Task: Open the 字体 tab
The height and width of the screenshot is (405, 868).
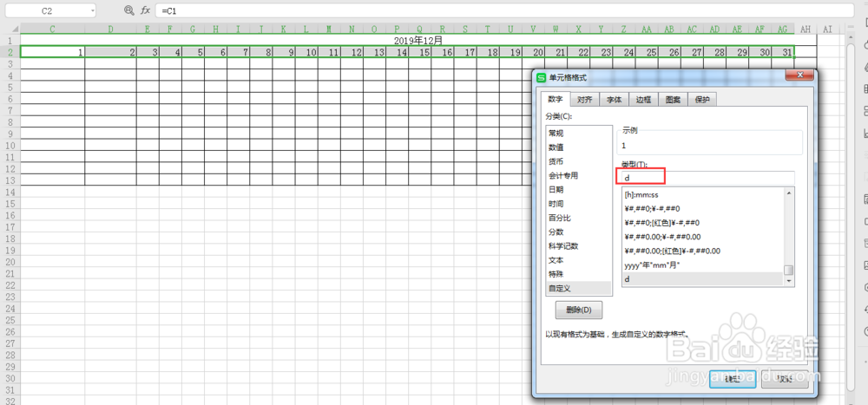Action: (x=614, y=100)
